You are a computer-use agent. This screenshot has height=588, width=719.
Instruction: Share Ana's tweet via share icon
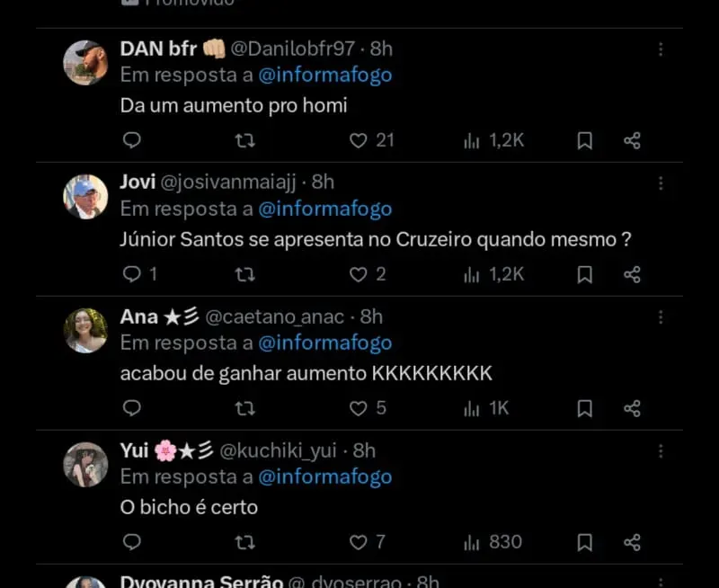632,408
